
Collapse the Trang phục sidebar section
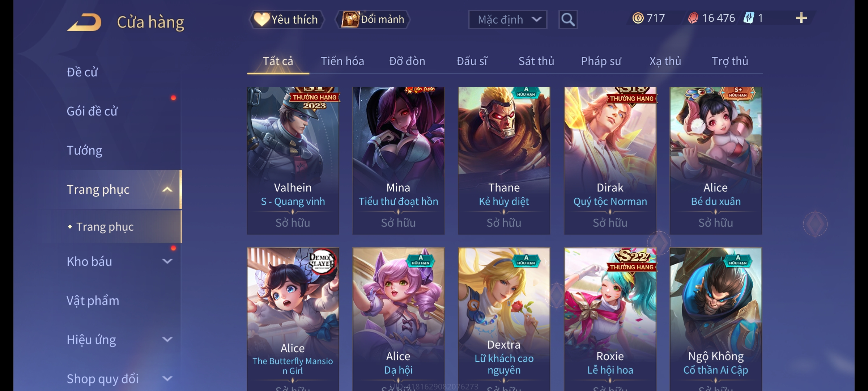[x=167, y=189]
